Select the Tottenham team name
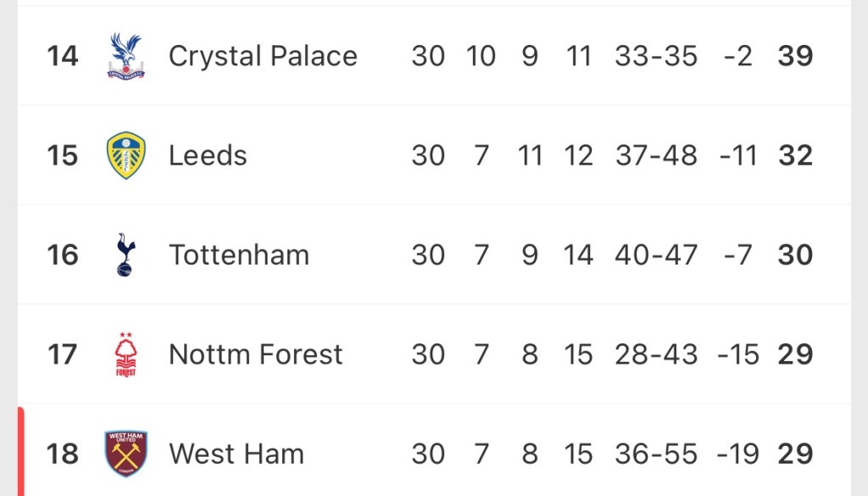868x496 pixels. pos(239,254)
